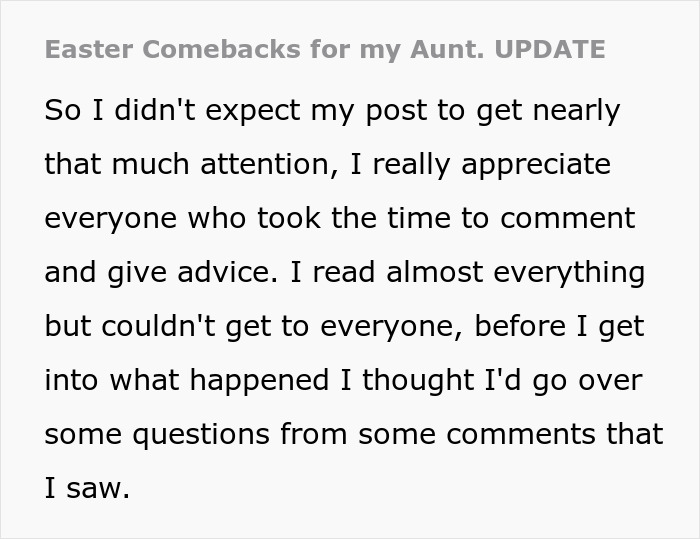Click the final words "I saw."
Image resolution: width=700 pixels, height=539 pixels.
[87, 488]
